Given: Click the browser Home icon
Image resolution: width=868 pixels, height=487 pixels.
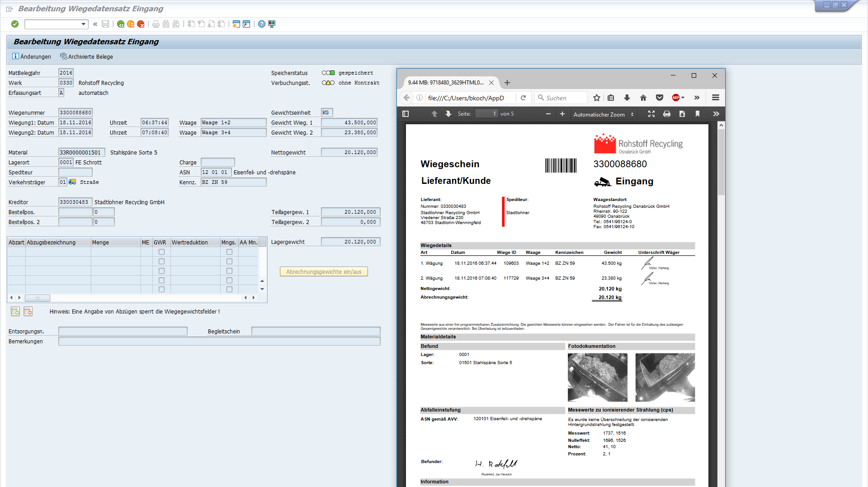Looking at the screenshot, I should (643, 98).
